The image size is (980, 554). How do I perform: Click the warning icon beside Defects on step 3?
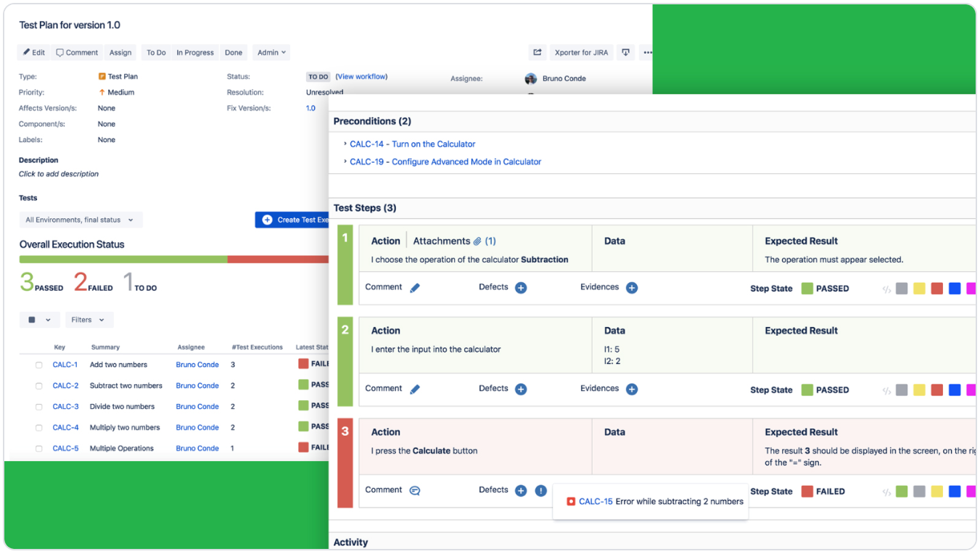540,491
